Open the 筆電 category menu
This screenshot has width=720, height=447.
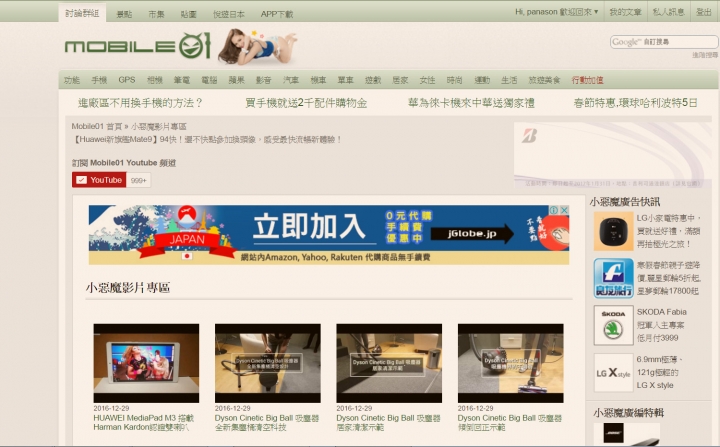[182, 80]
